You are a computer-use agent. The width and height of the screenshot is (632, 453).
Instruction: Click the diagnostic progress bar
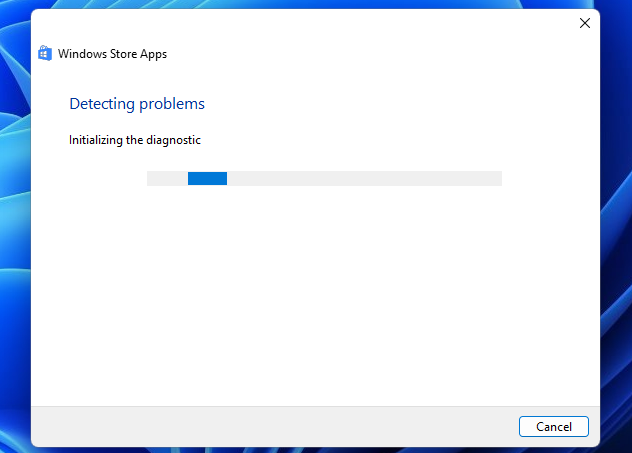(324, 178)
